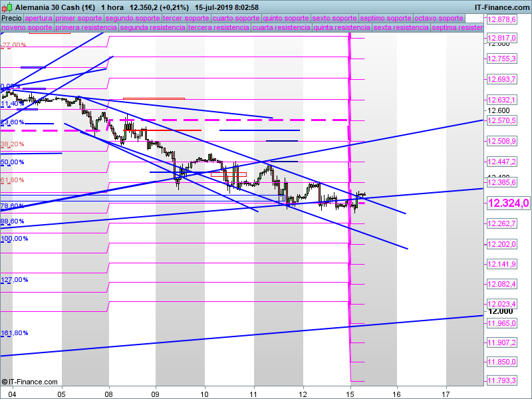The width and height of the screenshot is (532, 399).
Task: Select the 161,80% Fibonacci extension label
Action: point(14,333)
